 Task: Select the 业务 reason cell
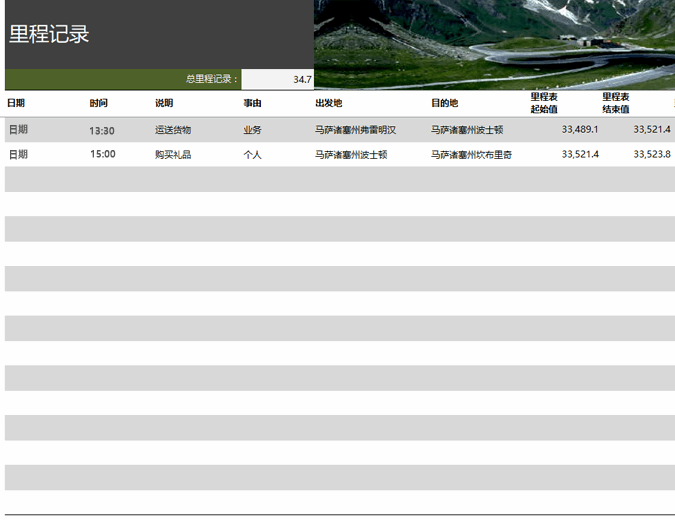[x=252, y=130]
